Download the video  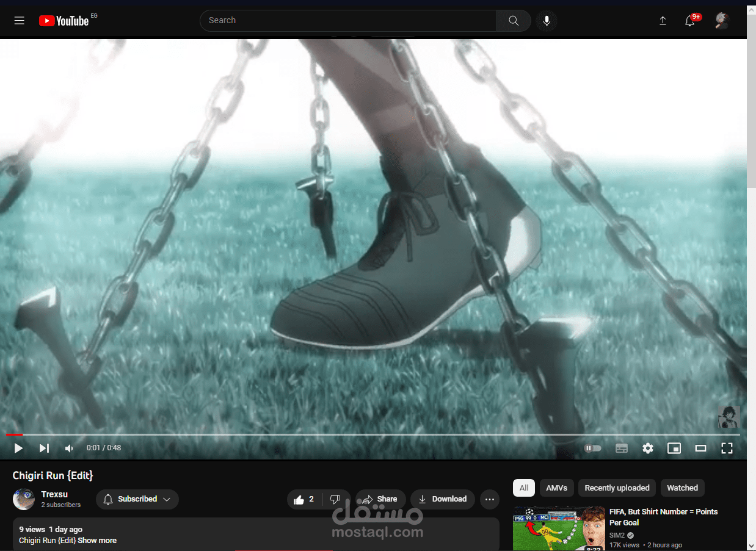click(x=443, y=499)
